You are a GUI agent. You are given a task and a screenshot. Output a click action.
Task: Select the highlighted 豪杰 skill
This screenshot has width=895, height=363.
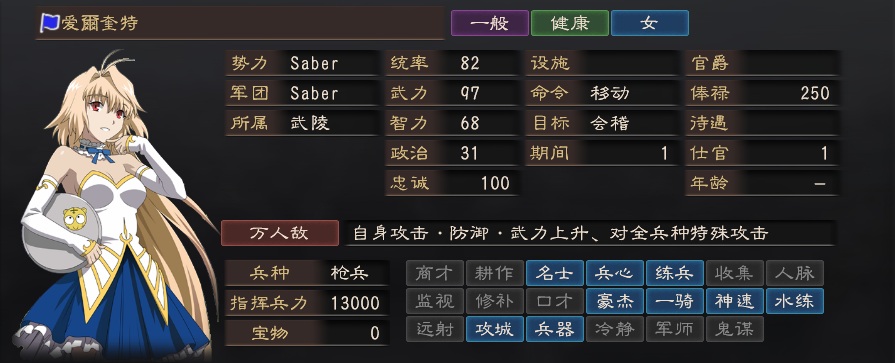point(615,301)
